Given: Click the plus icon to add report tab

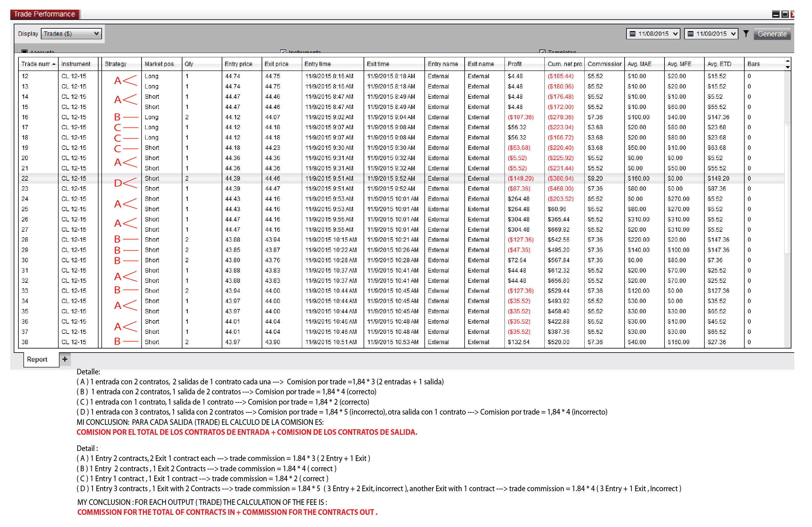Looking at the screenshot, I should pyautogui.click(x=65, y=359).
